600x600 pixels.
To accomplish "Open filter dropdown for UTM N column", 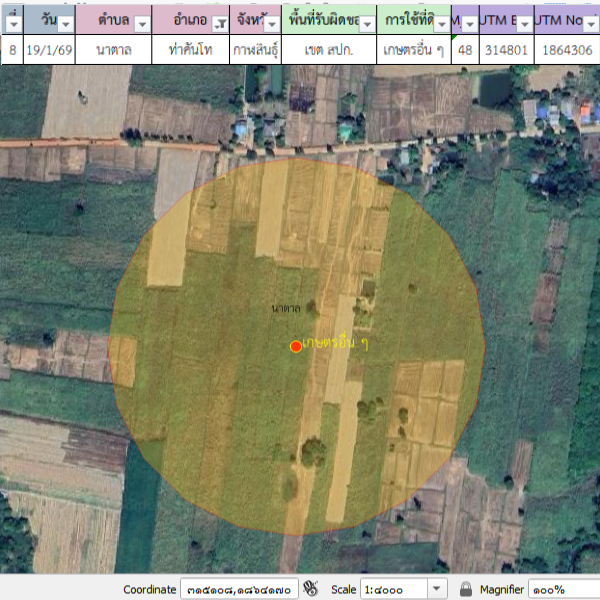I will coord(593,23).
